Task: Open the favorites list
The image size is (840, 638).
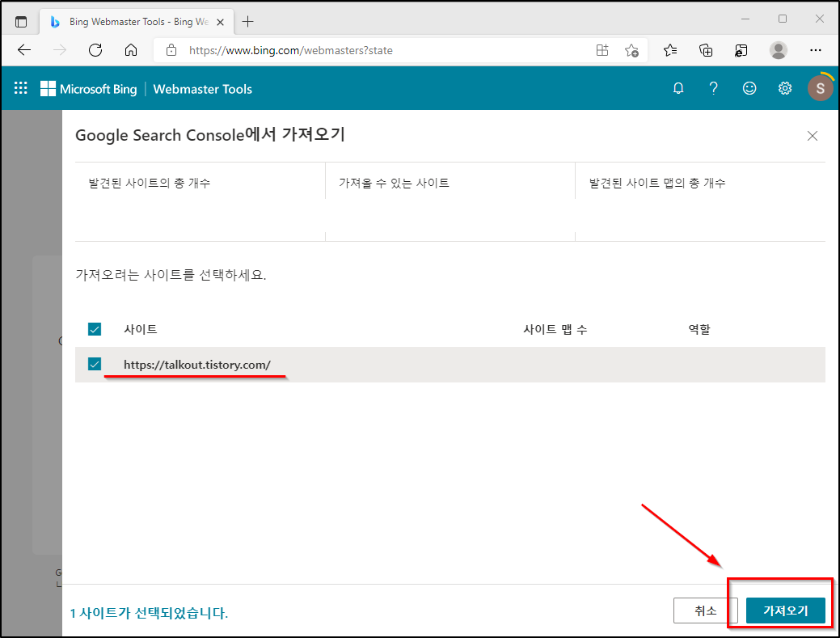Action: 670,50
